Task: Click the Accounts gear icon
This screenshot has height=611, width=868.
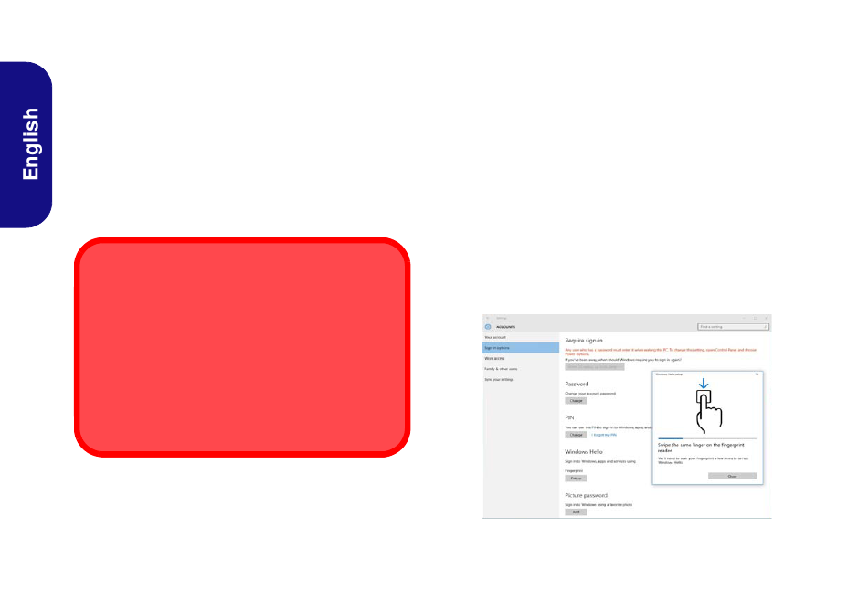Action: click(x=488, y=326)
